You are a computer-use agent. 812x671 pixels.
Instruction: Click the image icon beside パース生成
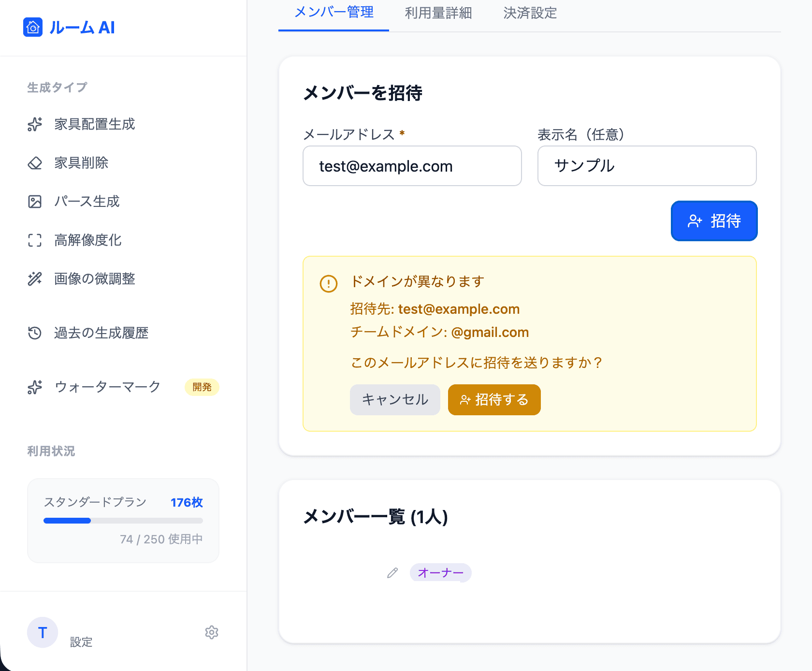pyautogui.click(x=35, y=202)
